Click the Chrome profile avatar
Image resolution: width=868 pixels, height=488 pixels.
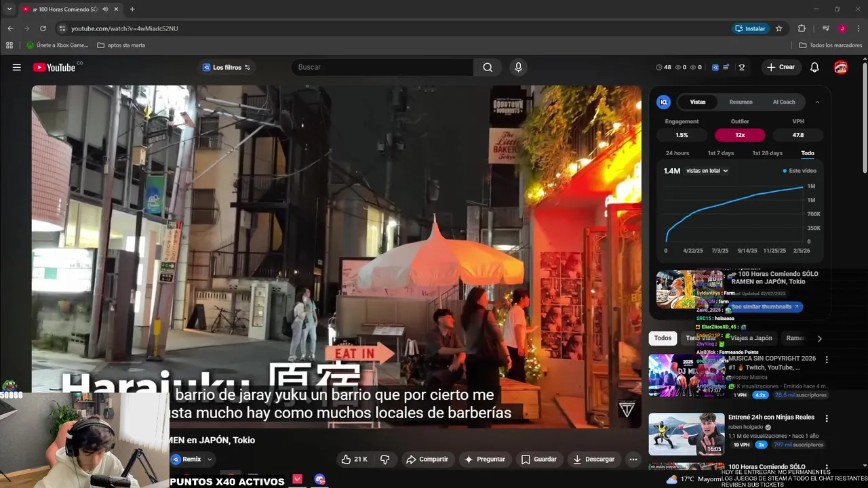(842, 28)
